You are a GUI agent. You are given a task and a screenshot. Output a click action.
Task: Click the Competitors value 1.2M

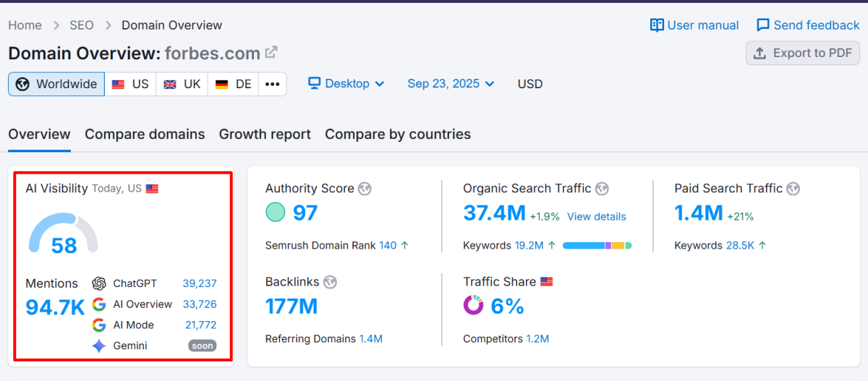tap(537, 339)
